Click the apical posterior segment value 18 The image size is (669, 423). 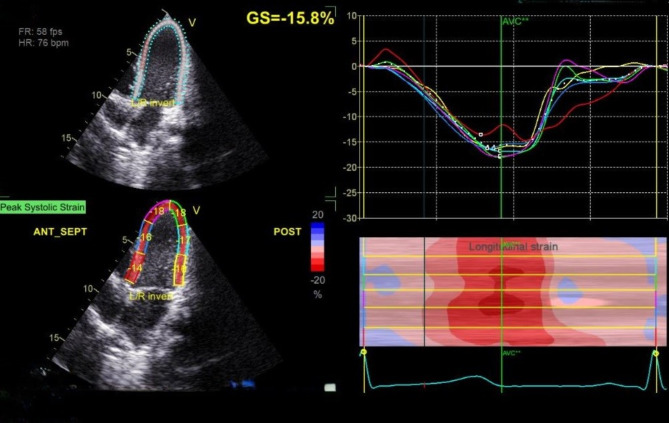(180, 213)
